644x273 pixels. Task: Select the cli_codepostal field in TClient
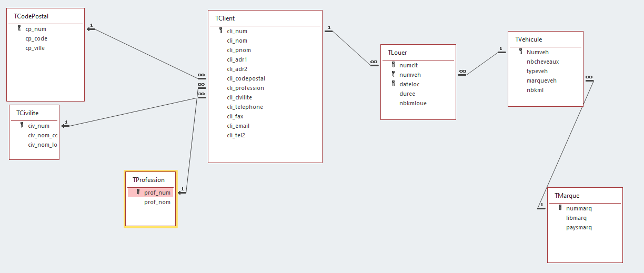pos(246,78)
